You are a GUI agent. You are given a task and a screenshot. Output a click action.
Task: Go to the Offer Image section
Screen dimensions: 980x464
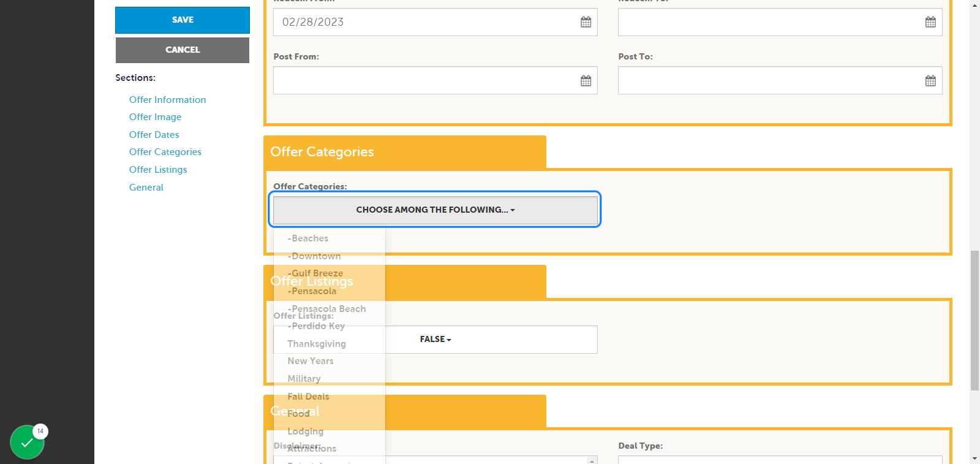point(155,117)
